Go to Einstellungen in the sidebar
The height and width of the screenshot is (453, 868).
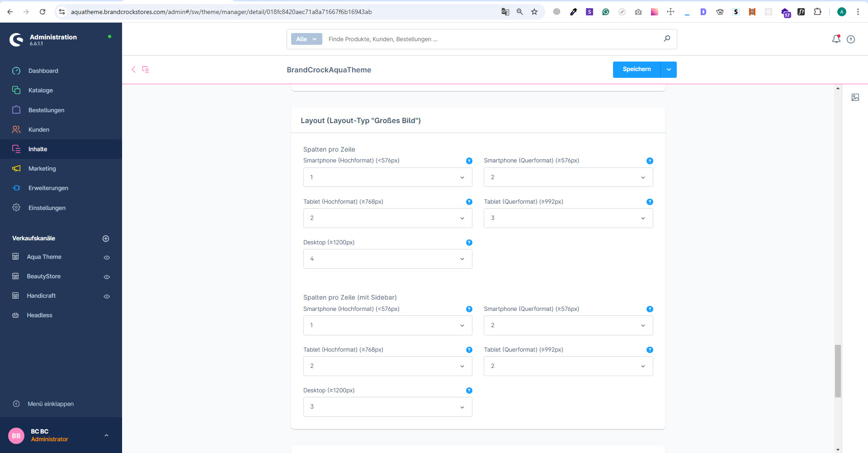[x=47, y=208]
